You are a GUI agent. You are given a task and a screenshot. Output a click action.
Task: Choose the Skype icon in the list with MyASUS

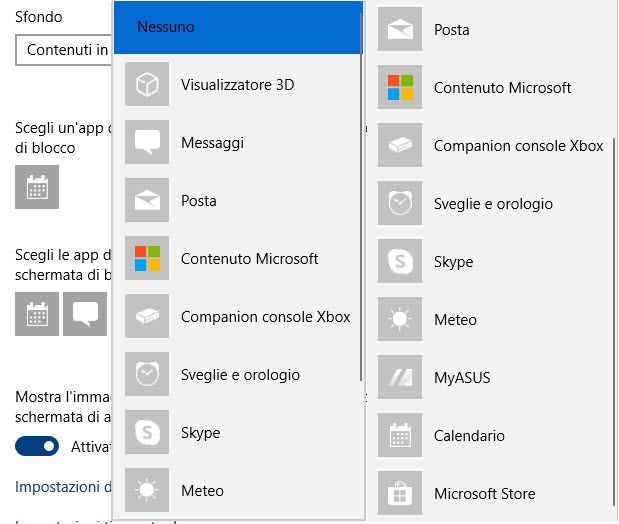click(x=400, y=261)
